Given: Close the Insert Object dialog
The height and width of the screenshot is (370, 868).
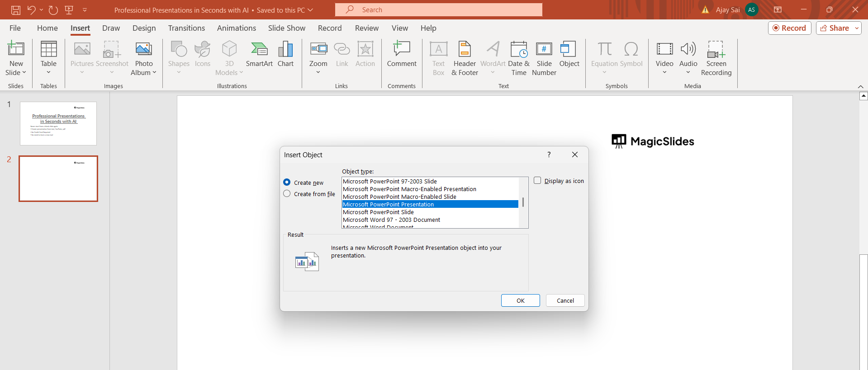Looking at the screenshot, I should [x=575, y=155].
